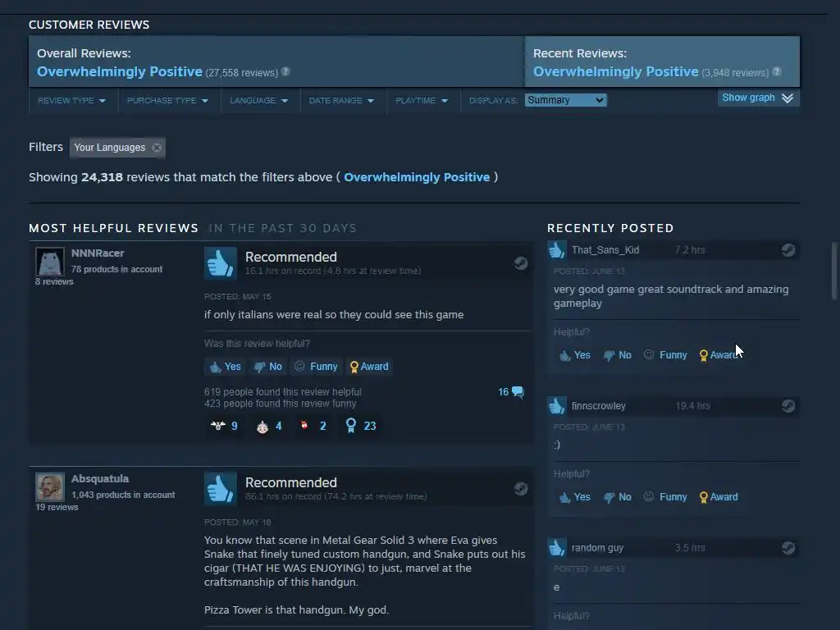Click the Steam icon on That_Sans_Kid's review
The height and width of the screenshot is (630, 840).
(788, 250)
